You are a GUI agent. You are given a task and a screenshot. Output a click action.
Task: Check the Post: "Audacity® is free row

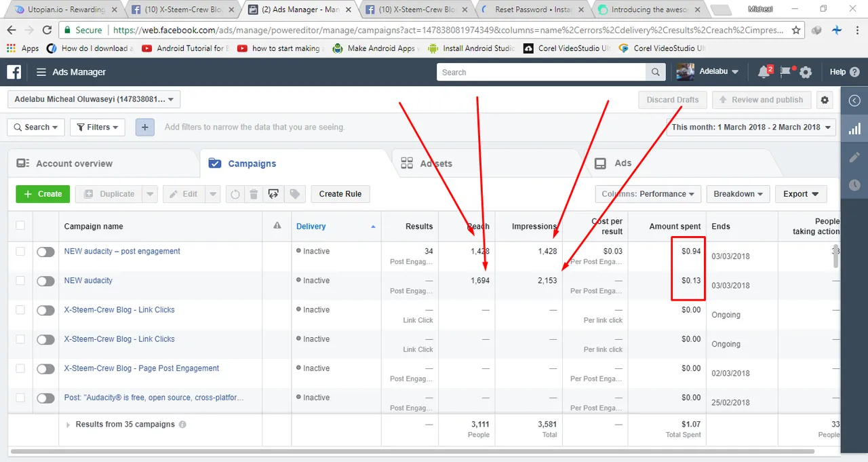(x=20, y=398)
